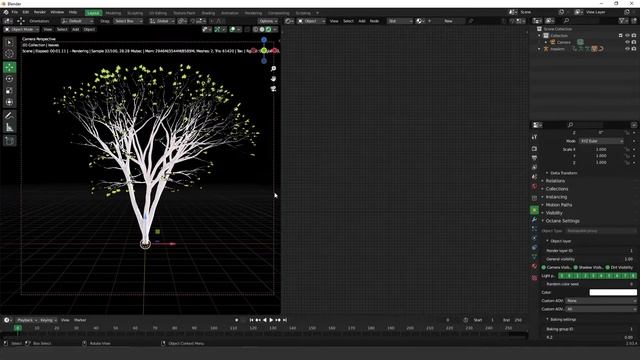The height and width of the screenshot is (360, 640).
Task: Expand the Instancing panel
Action: [x=556, y=197]
